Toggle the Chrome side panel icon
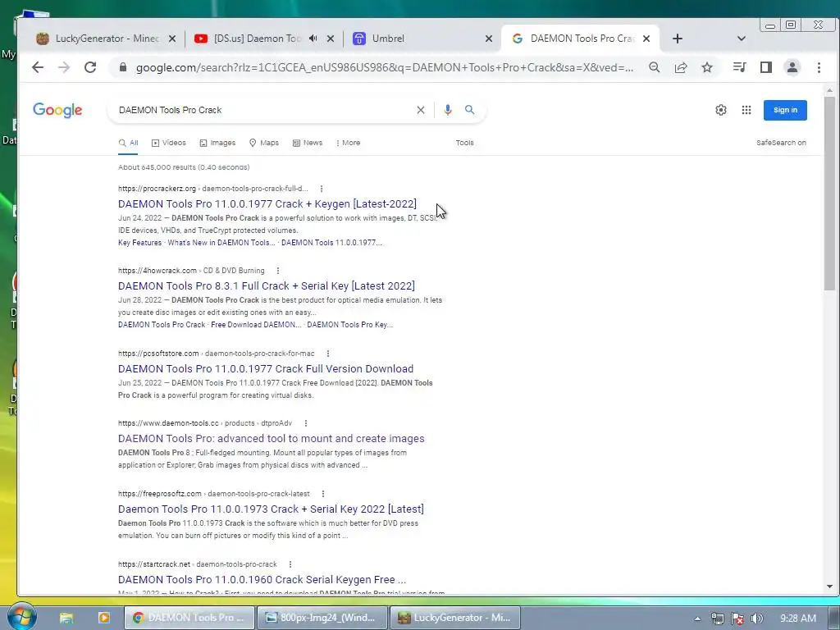This screenshot has height=630, width=840. [766, 67]
